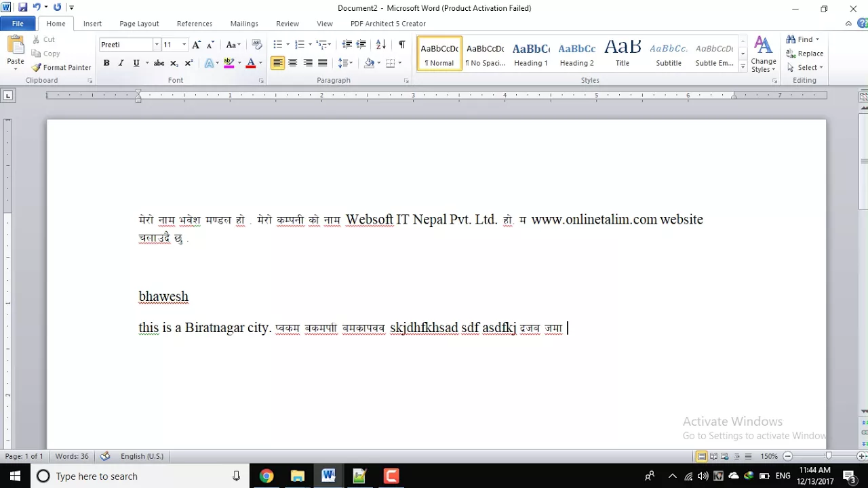Open the Numbering dropdown arrow

[310, 45]
